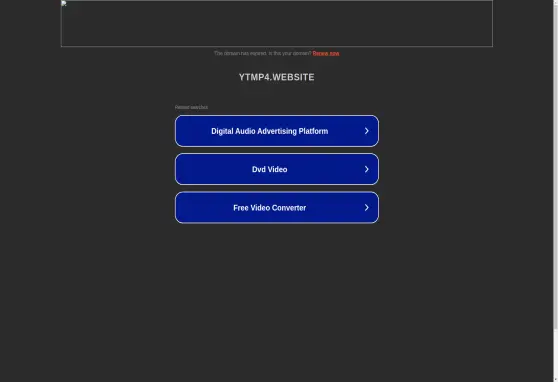Click the broken image icon in banner

(x=64, y=4)
